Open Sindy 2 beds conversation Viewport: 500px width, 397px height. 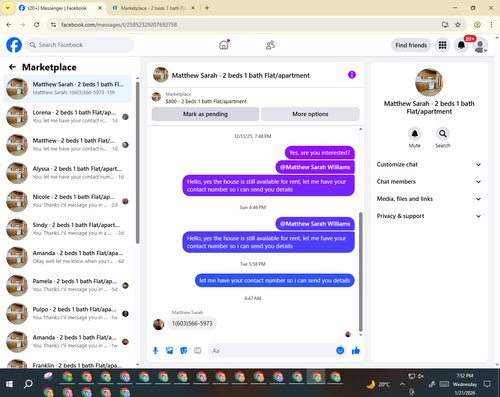(x=67, y=229)
